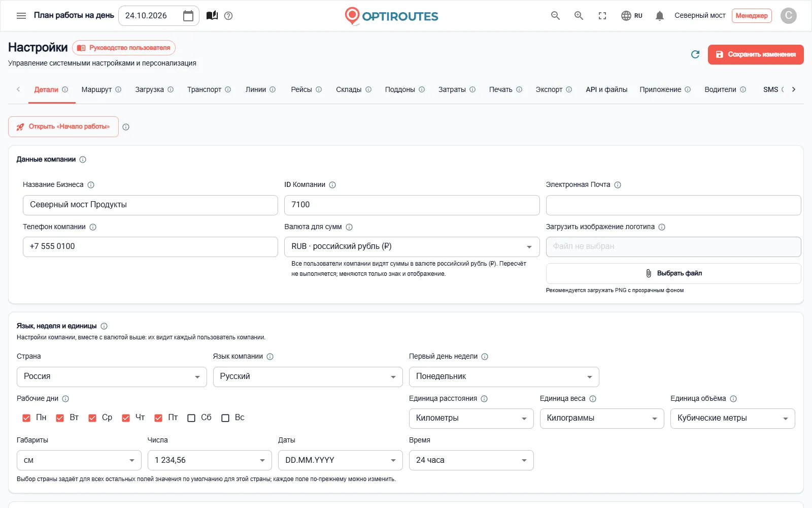This screenshot has width=812, height=508.
Task: Show info for Электронная Почта
Action: (618, 185)
